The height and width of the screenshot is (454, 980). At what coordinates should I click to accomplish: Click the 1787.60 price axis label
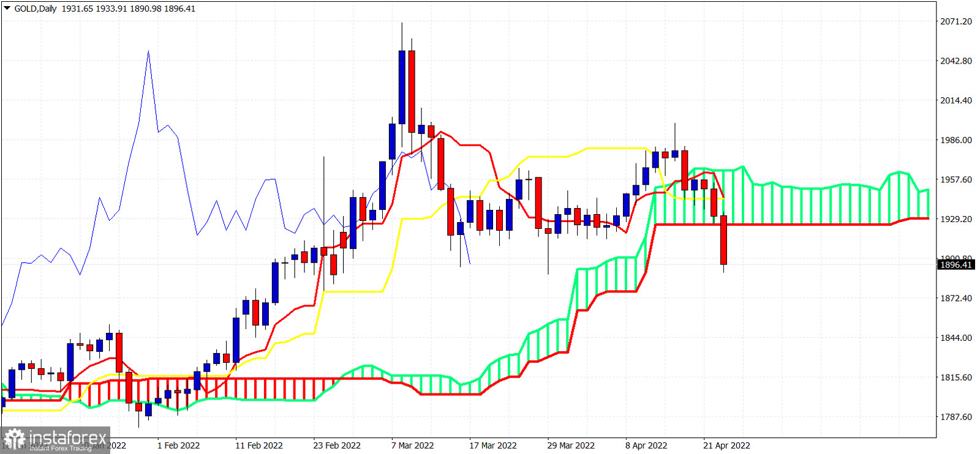tap(956, 417)
